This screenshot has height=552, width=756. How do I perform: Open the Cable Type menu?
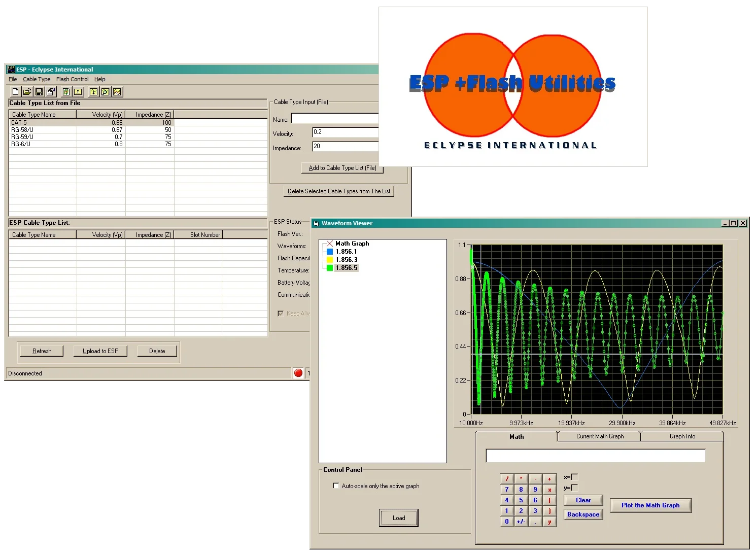point(37,79)
